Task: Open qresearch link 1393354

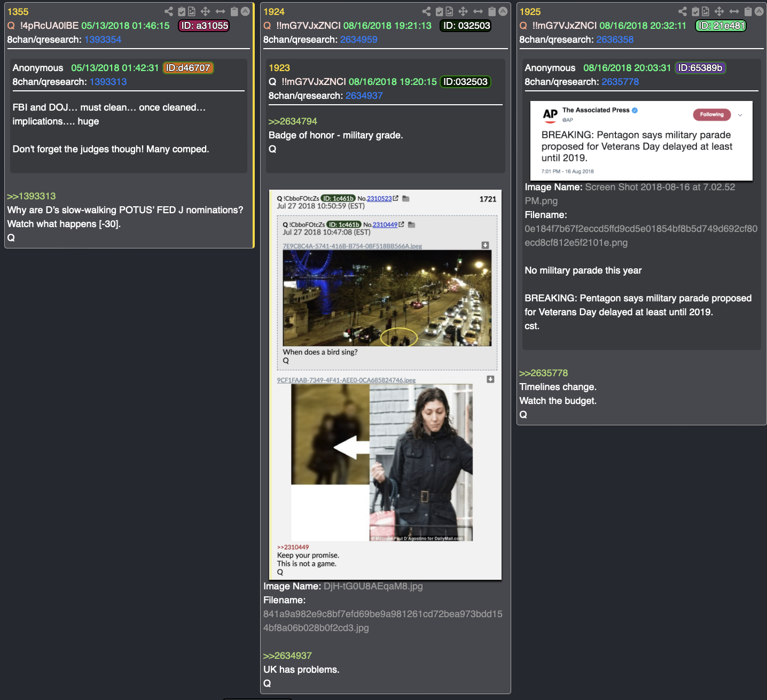Action: [103, 40]
